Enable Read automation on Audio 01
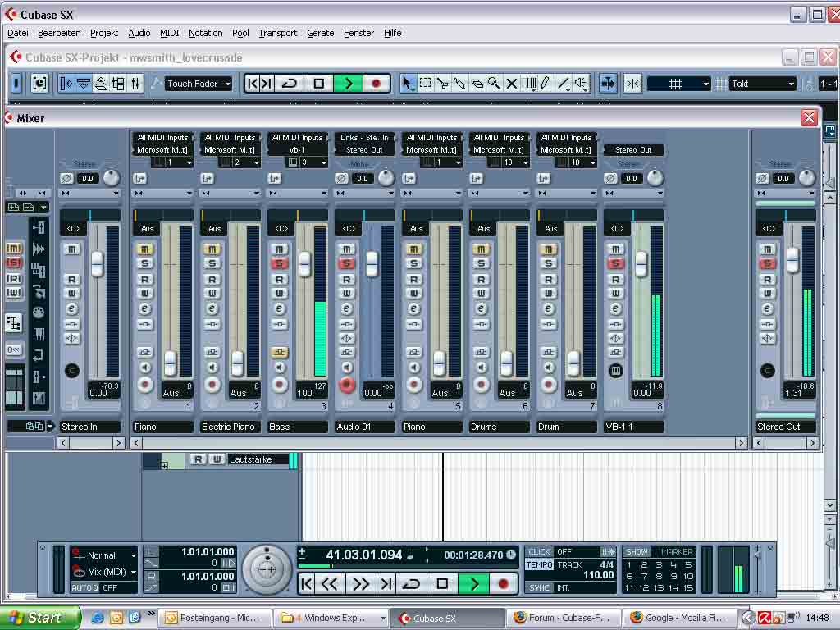The image size is (840, 630). click(347, 279)
